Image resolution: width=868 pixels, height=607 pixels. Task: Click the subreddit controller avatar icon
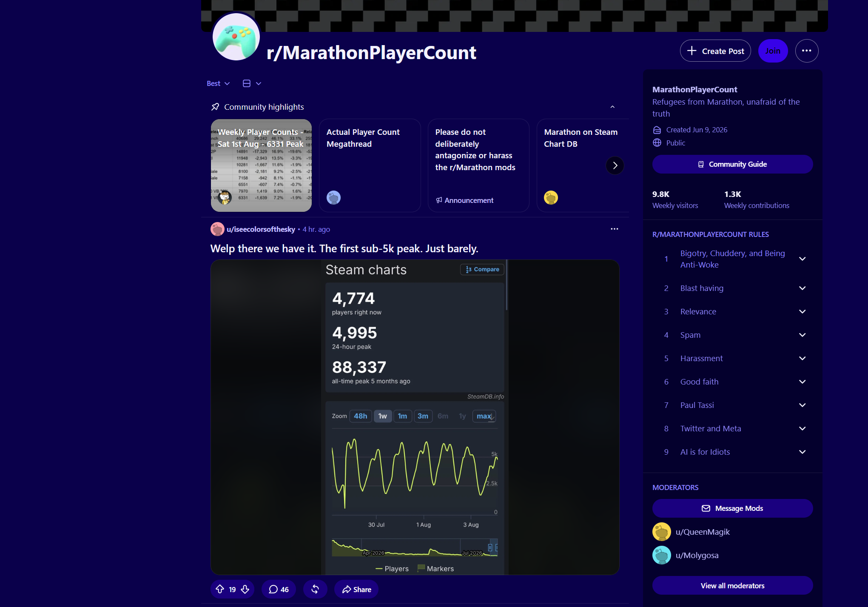coord(236,37)
